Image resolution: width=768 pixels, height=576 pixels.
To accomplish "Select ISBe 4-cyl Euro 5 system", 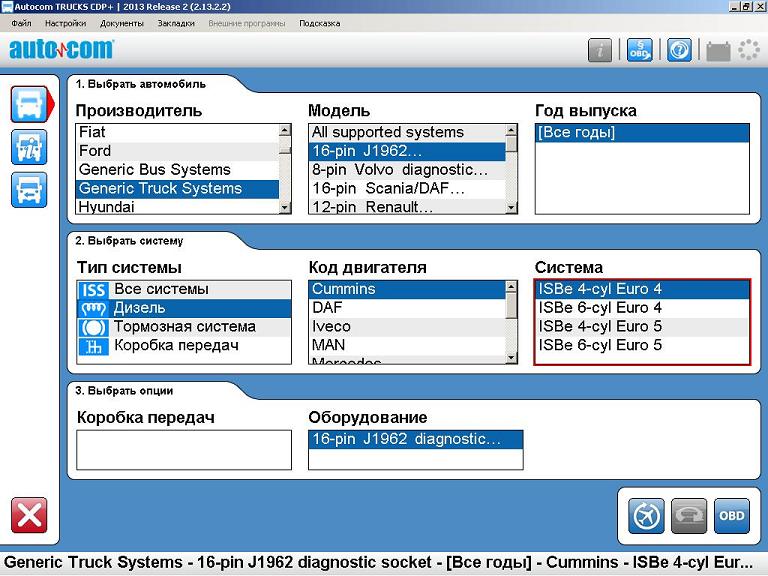I will (x=642, y=327).
